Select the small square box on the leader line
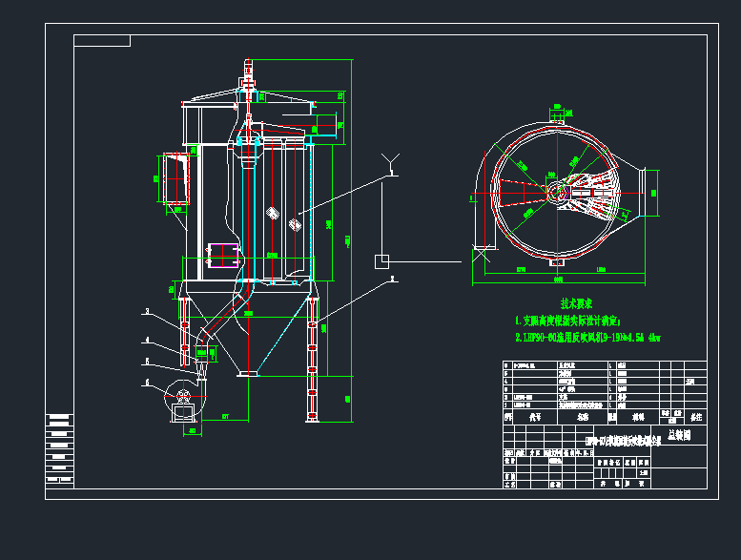 [381, 259]
